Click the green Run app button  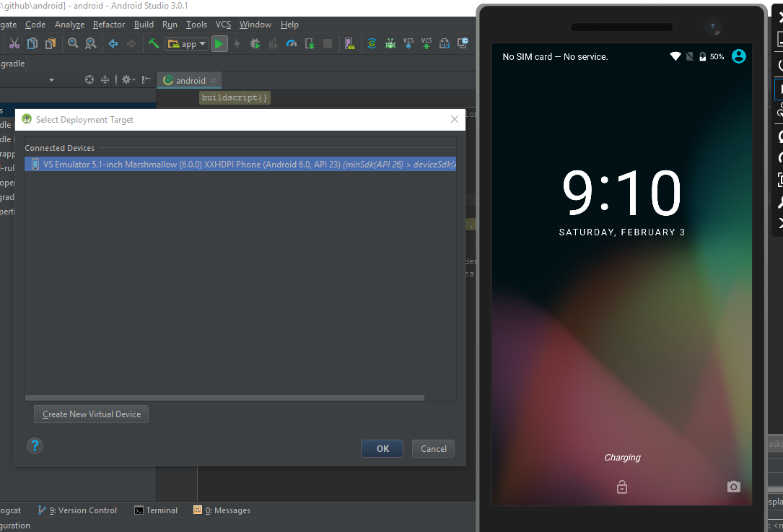tap(219, 44)
